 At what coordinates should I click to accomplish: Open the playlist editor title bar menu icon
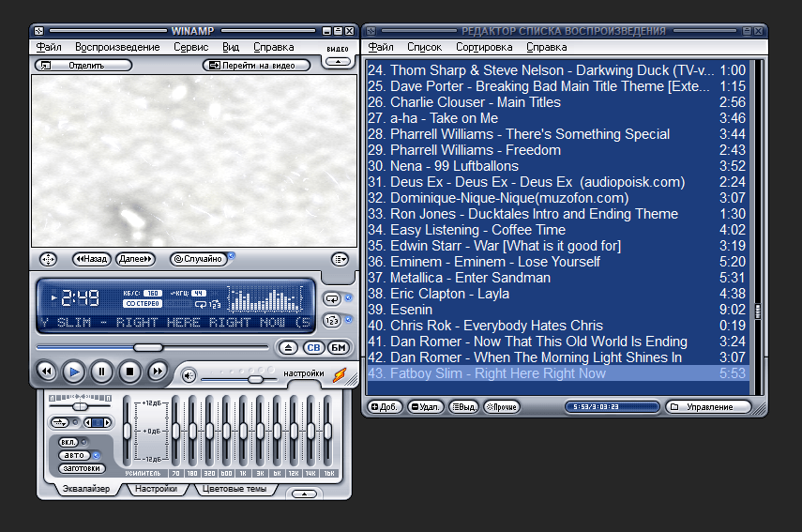tap(371, 31)
